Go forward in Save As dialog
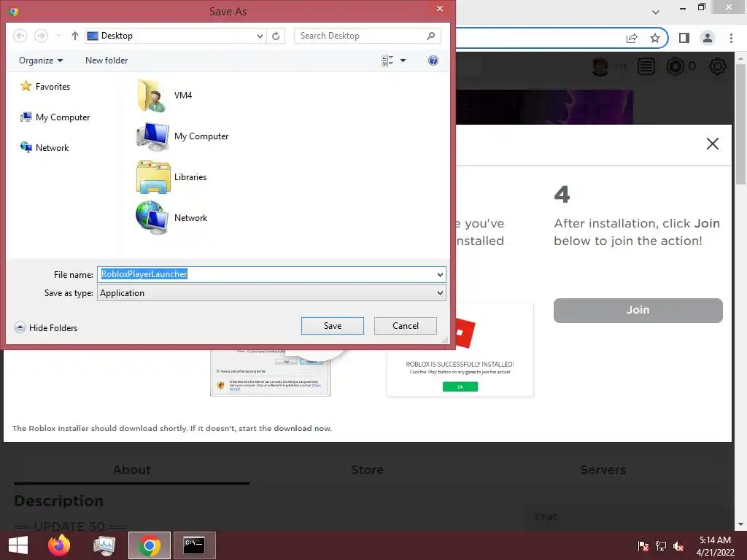 point(41,36)
